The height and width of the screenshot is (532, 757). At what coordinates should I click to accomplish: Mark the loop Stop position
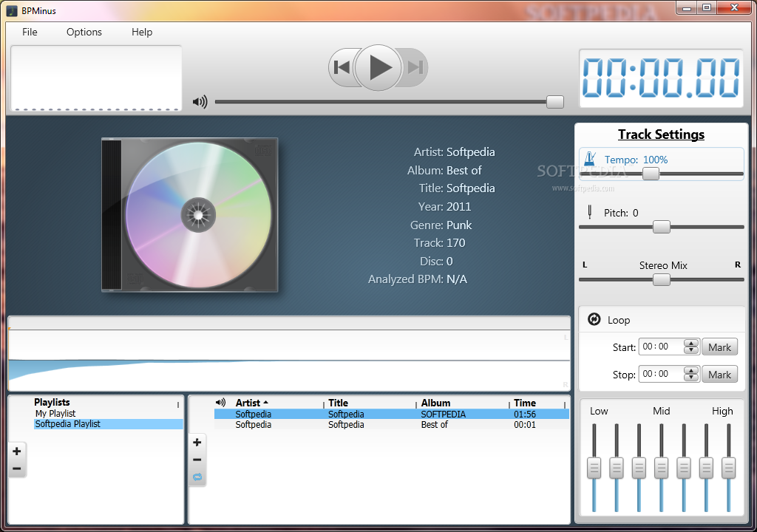tap(719, 375)
